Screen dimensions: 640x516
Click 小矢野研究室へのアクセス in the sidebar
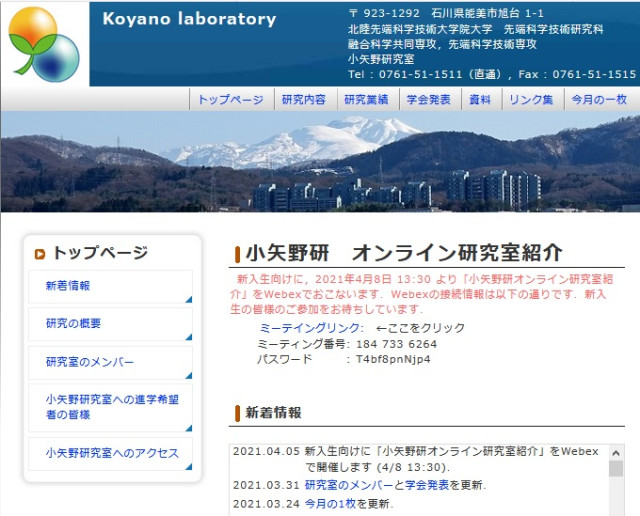click(111, 453)
